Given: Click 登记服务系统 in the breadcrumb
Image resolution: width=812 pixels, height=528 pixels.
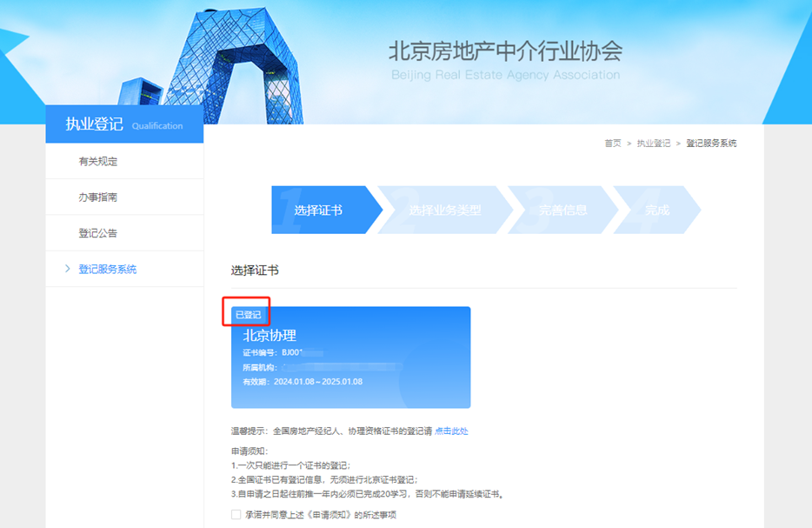Looking at the screenshot, I should 711,143.
